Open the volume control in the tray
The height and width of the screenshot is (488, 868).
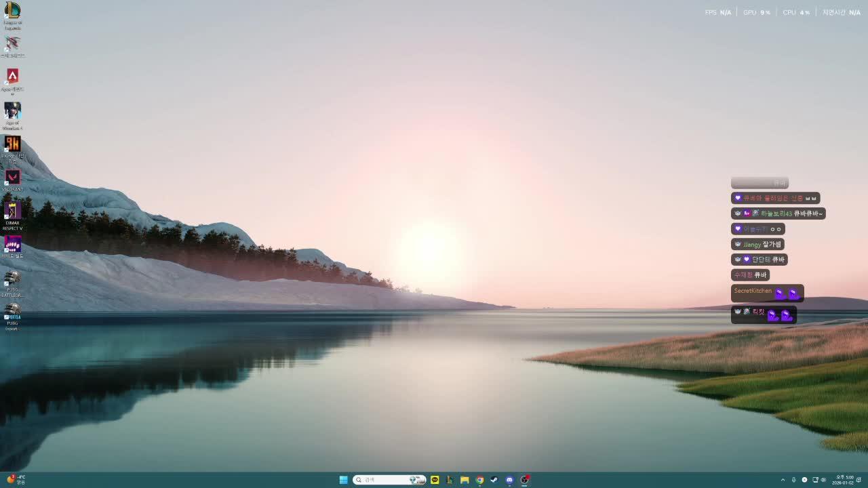point(823,480)
